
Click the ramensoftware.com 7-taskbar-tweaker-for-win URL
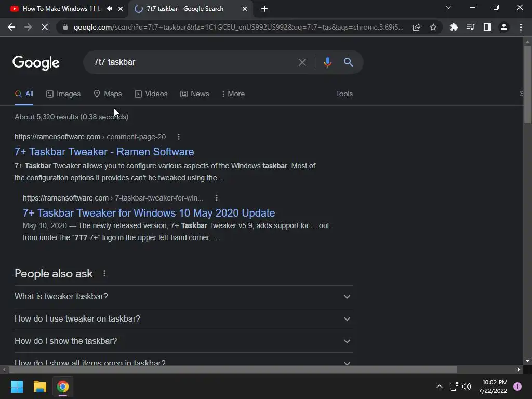[113, 198]
